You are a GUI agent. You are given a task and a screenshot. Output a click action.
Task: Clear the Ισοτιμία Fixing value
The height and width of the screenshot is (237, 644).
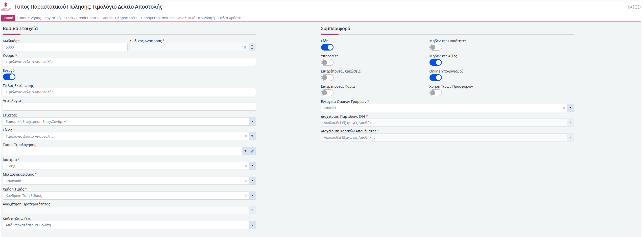pyautogui.click(x=246, y=166)
